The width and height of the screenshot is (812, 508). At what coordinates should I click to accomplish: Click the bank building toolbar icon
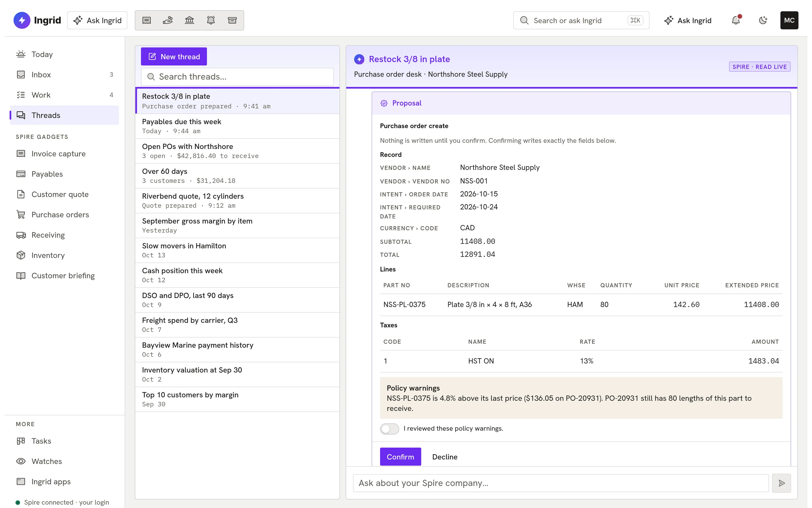pyautogui.click(x=189, y=21)
